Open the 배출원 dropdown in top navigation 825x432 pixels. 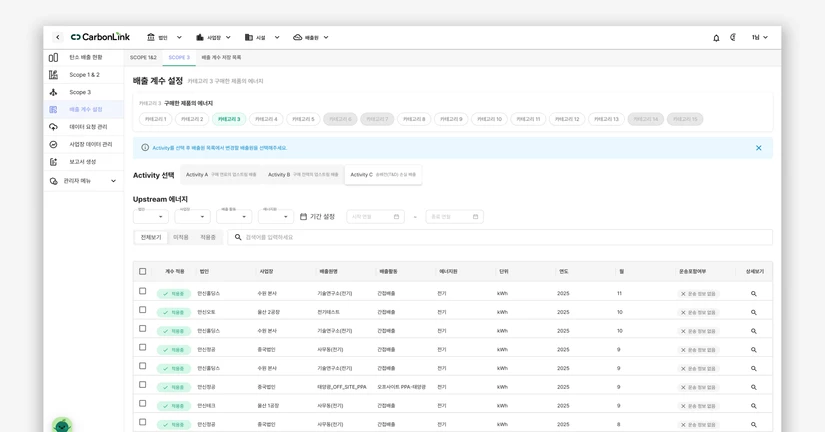(311, 37)
